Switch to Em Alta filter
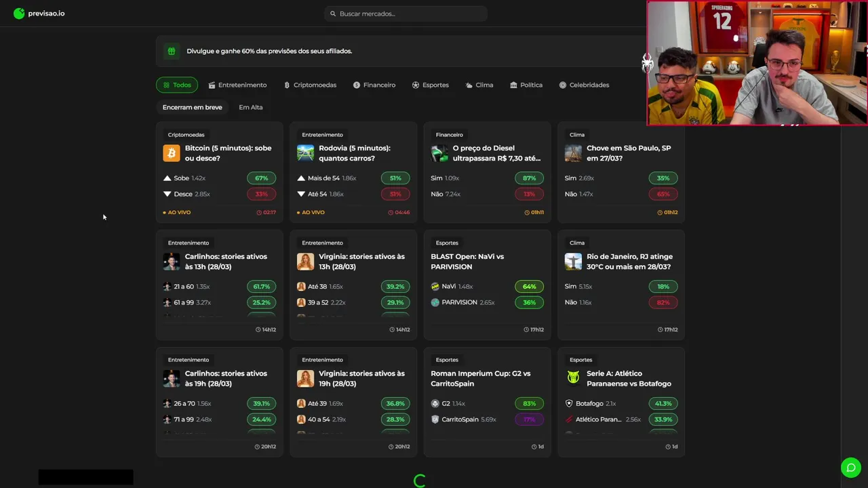This screenshot has height=488, width=868. pos(250,107)
